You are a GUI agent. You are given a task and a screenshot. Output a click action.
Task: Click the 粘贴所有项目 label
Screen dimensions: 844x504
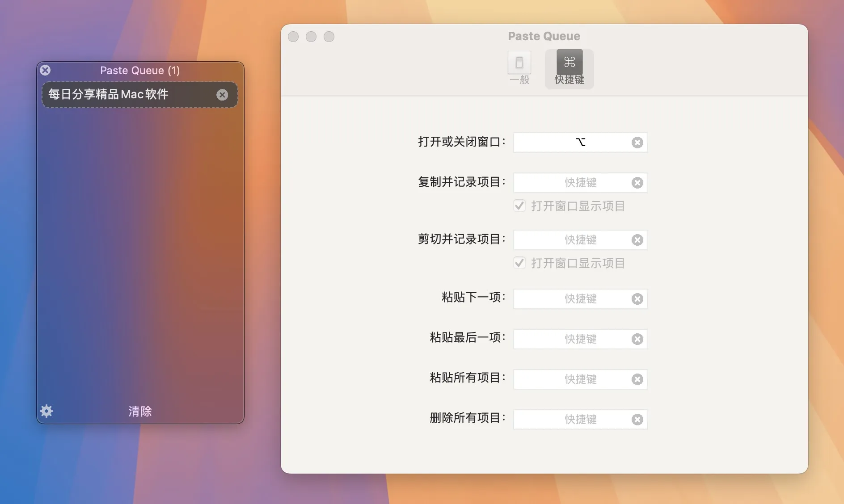468,378
